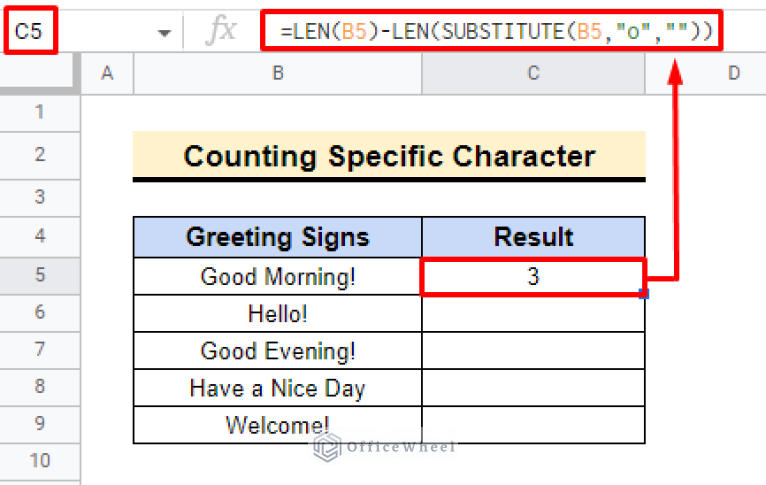Viewport: 766px width, 485px height.
Task: Select row 2 header
Action: (x=40, y=154)
